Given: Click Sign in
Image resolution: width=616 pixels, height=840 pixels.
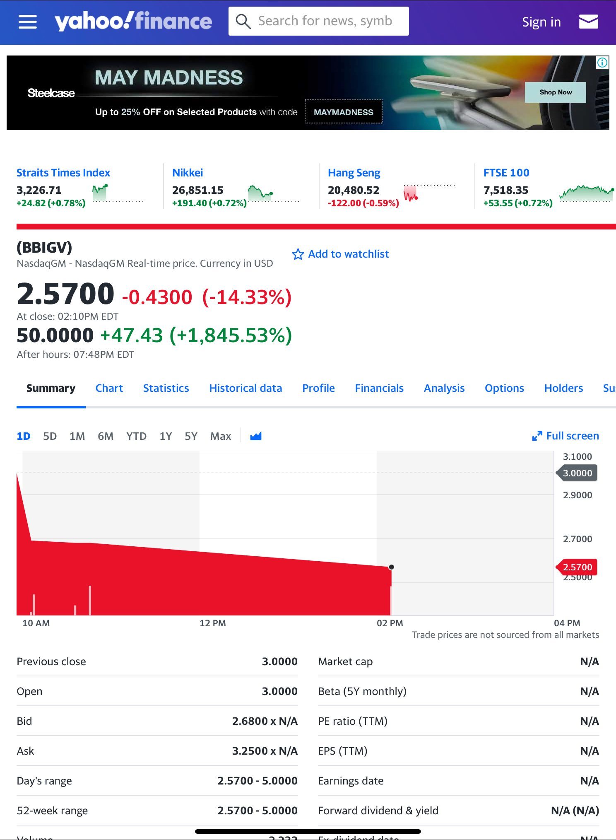Looking at the screenshot, I should (x=541, y=22).
